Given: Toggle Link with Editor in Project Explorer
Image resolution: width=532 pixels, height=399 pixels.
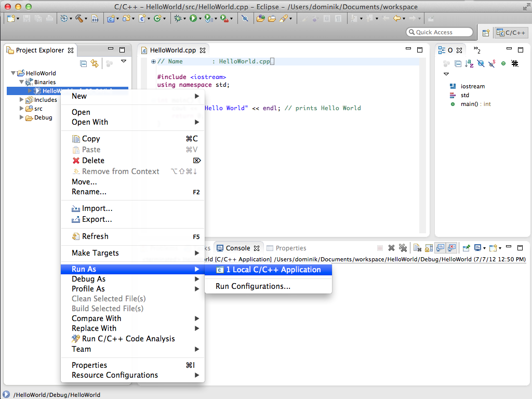Looking at the screenshot, I should [x=95, y=63].
